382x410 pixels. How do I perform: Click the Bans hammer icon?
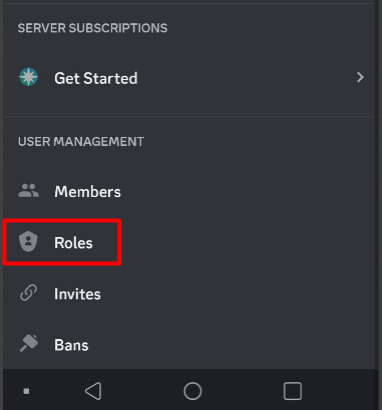[x=29, y=343]
